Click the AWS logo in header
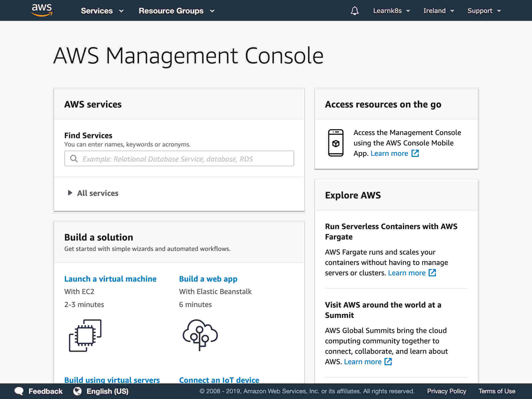 pos(42,10)
